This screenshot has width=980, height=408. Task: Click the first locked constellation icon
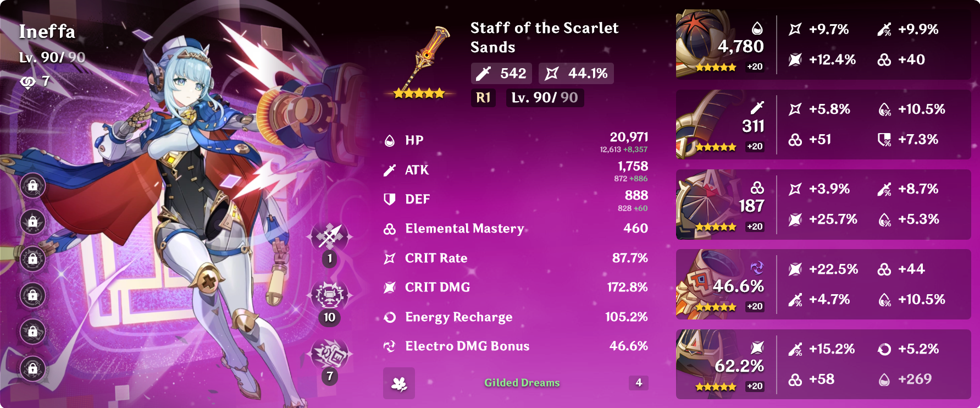coord(33,185)
